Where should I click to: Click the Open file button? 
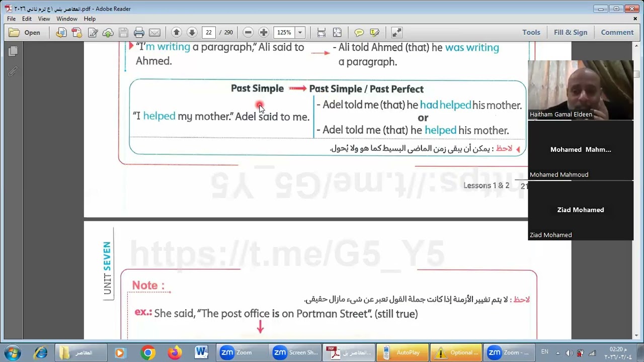coord(25,33)
